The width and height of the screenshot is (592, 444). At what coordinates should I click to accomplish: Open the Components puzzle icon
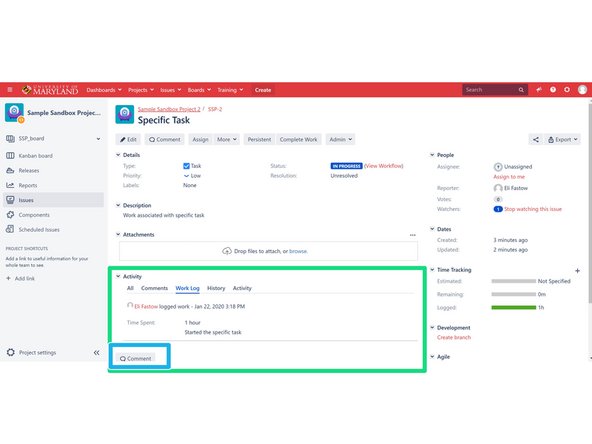(10, 215)
